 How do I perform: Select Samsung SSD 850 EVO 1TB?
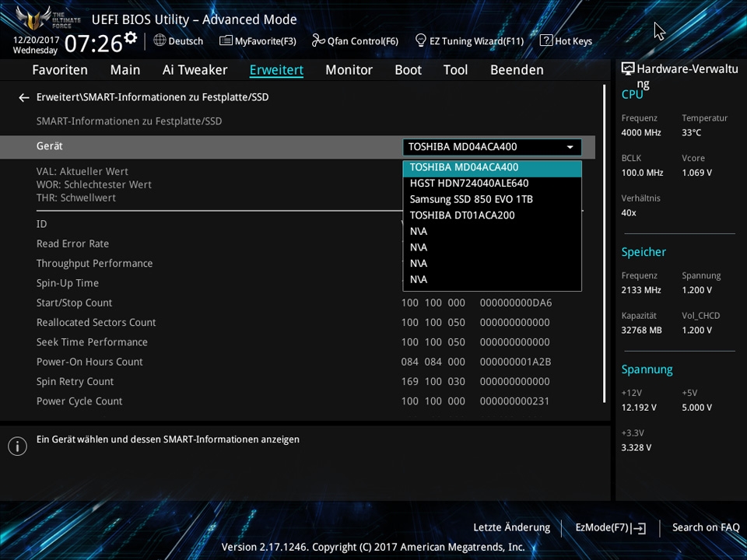click(492, 200)
